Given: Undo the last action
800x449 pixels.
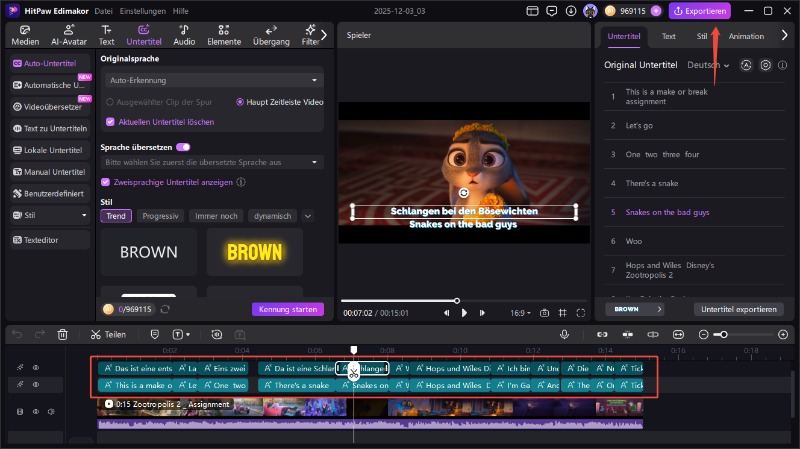Looking at the screenshot, I should click(x=17, y=335).
